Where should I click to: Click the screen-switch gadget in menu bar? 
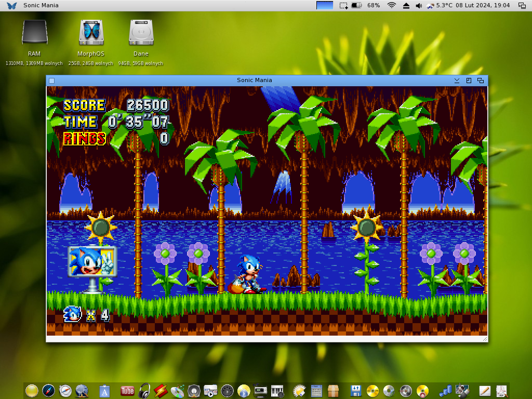522,5
